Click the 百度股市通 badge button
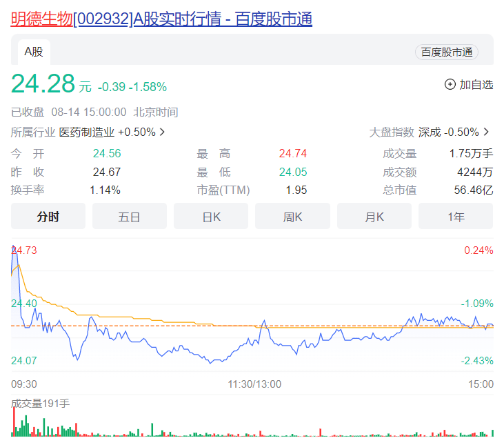Viewport: 504px width, 445px height. tap(446, 52)
